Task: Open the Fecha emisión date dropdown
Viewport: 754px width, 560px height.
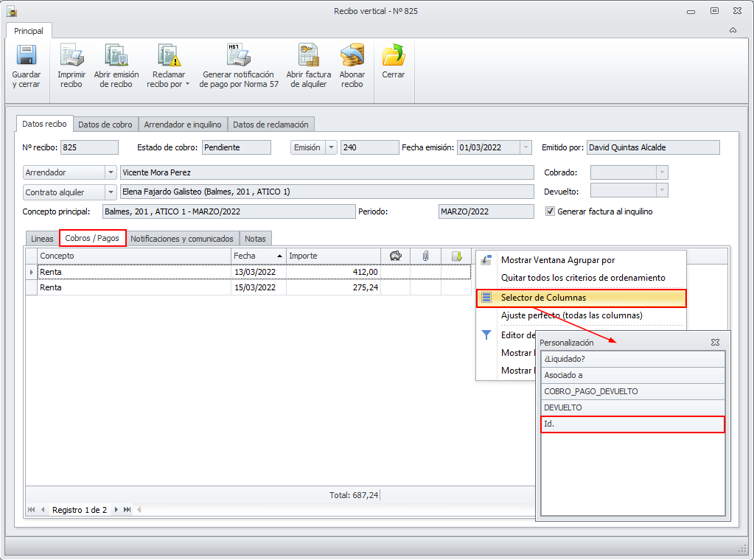Action: [x=526, y=147]
